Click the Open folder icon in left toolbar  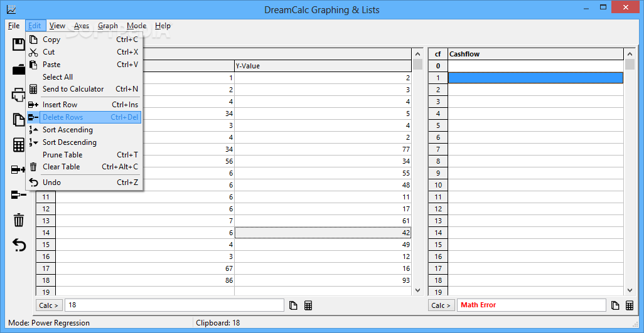coord(19,70)
